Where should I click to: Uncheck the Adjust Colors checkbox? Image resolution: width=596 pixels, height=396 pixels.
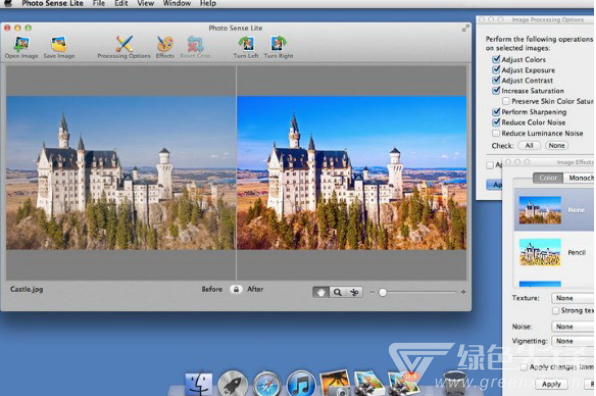pyautogui.click(x=496, y=59)
